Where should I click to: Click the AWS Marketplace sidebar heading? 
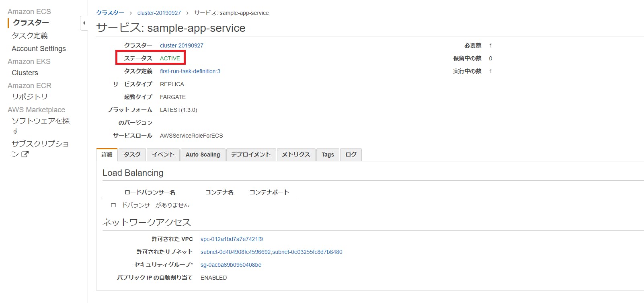click(36, 110)
